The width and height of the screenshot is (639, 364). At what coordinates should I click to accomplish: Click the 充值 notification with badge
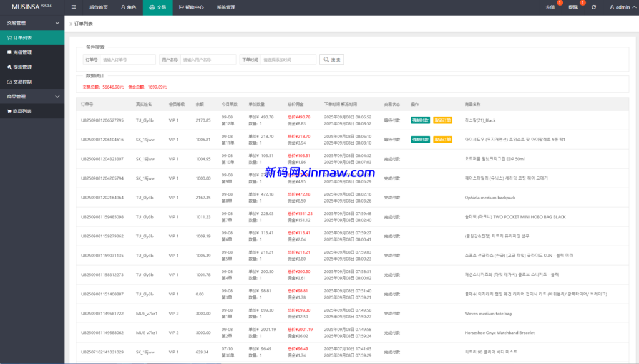coord(550,7)
